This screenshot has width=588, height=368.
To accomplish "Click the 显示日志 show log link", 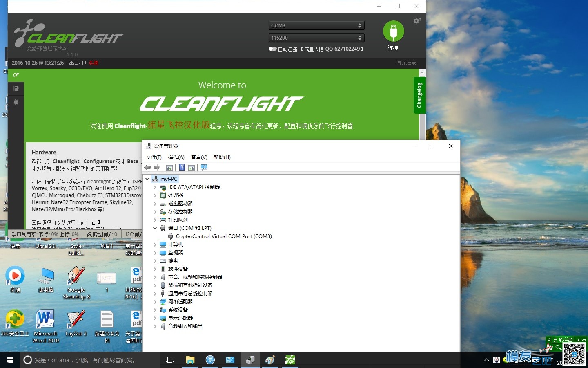I will click(x=407, y=63).
